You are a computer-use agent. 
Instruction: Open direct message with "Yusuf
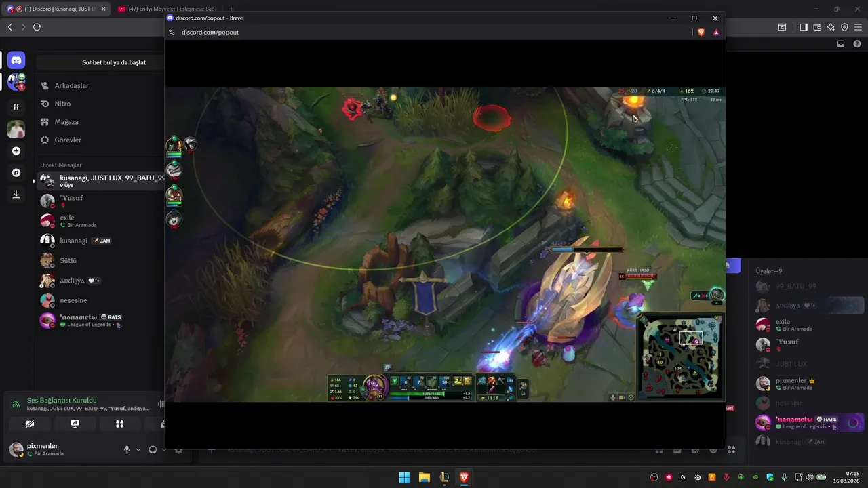pyautogui.click(x=100, y=201)
